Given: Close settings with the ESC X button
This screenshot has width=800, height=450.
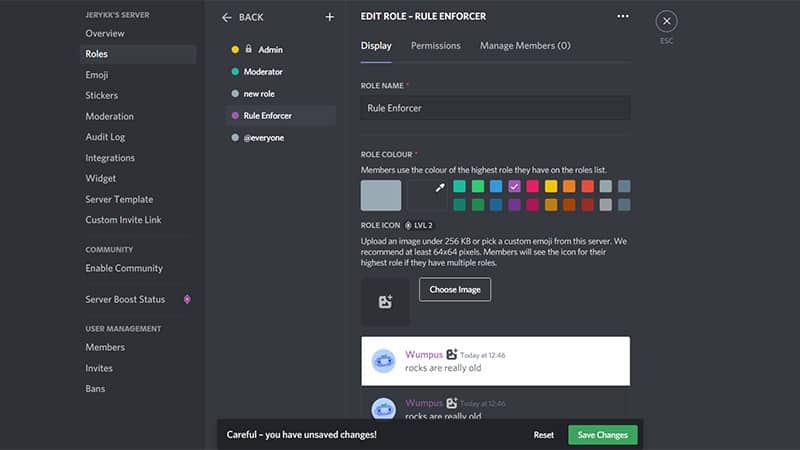Looking at the screenshot, I should point(666,21).
